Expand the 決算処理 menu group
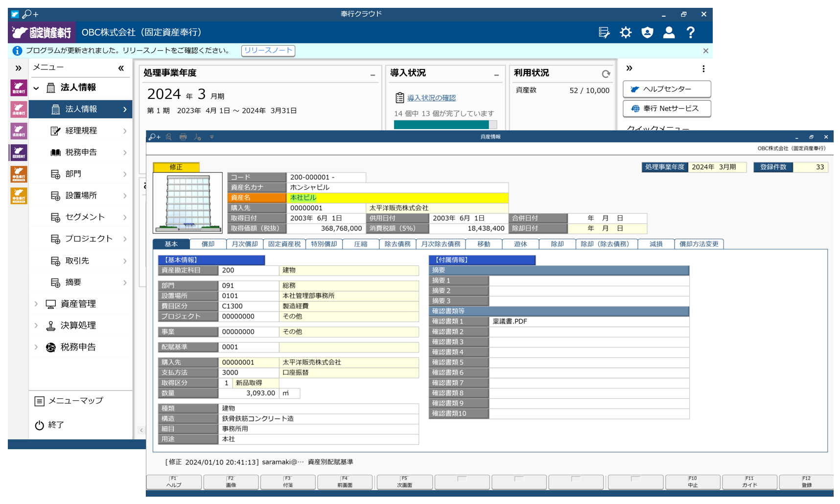The width and height of the screenshot is (840, 504). click(36, 325)
